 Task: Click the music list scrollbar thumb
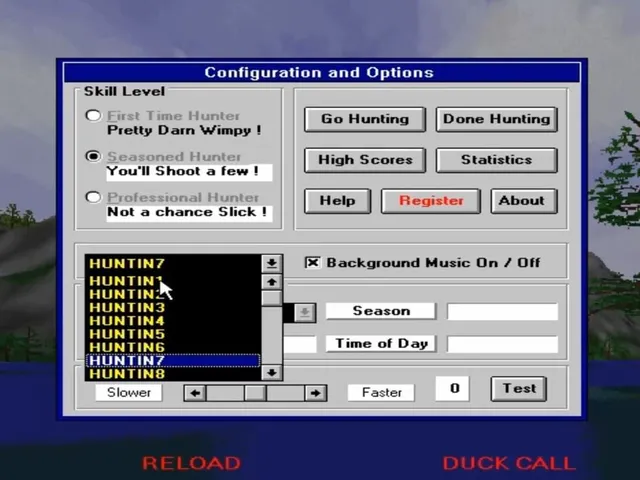pos(272,298)
